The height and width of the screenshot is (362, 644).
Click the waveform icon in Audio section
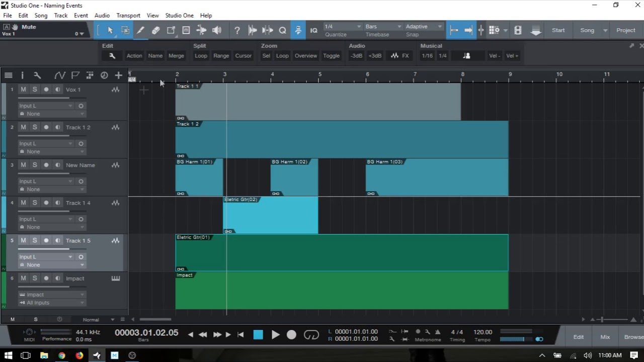[x=394, y=56]
